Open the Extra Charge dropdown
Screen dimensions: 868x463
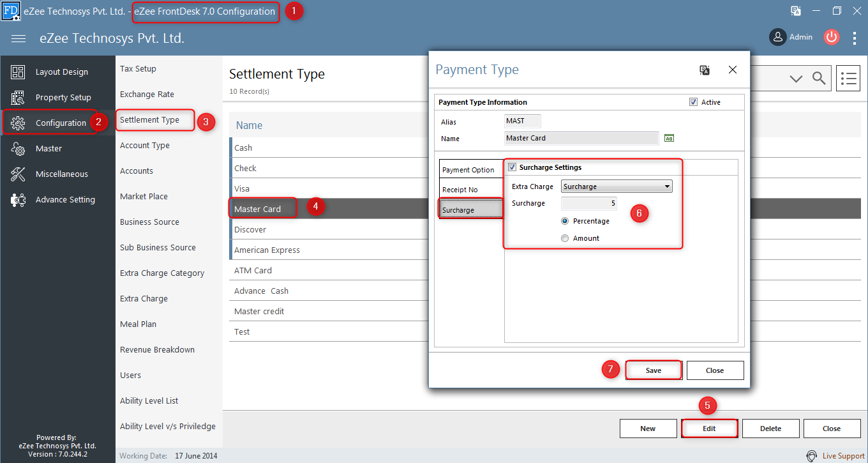(617, 186)
